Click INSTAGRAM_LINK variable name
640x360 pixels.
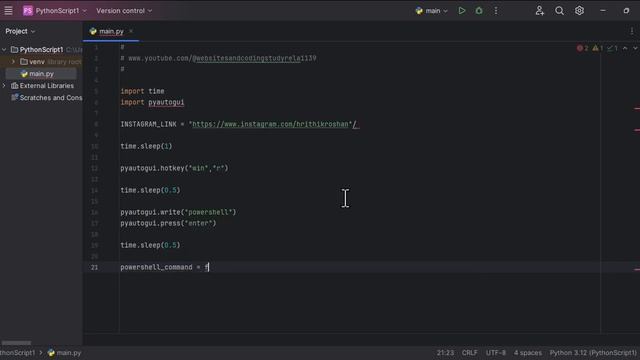[148, 124]
